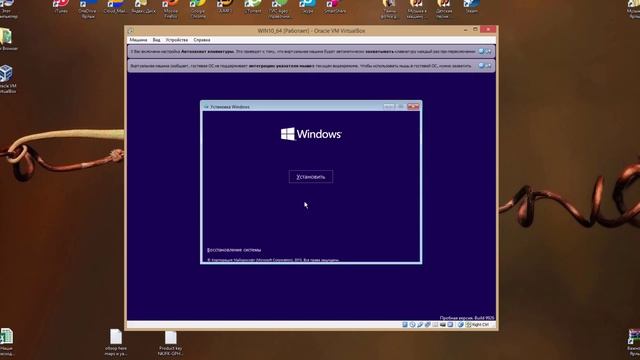The height and width of the screenshot is (360, 640).
Task: Open Google Chrome desktop shortcut
Action: 198,8
